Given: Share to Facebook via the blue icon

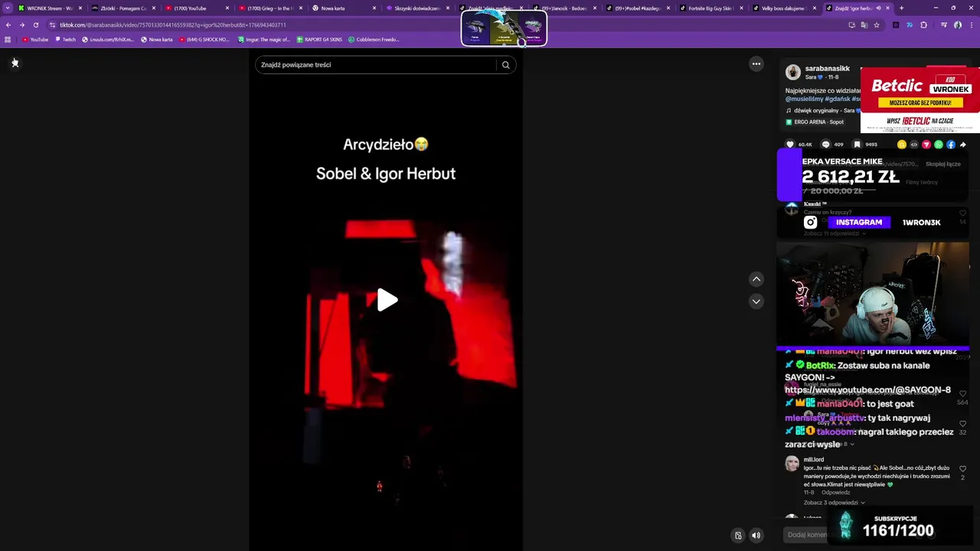Looking at the screenshot, I should click(x=951, y=145).
